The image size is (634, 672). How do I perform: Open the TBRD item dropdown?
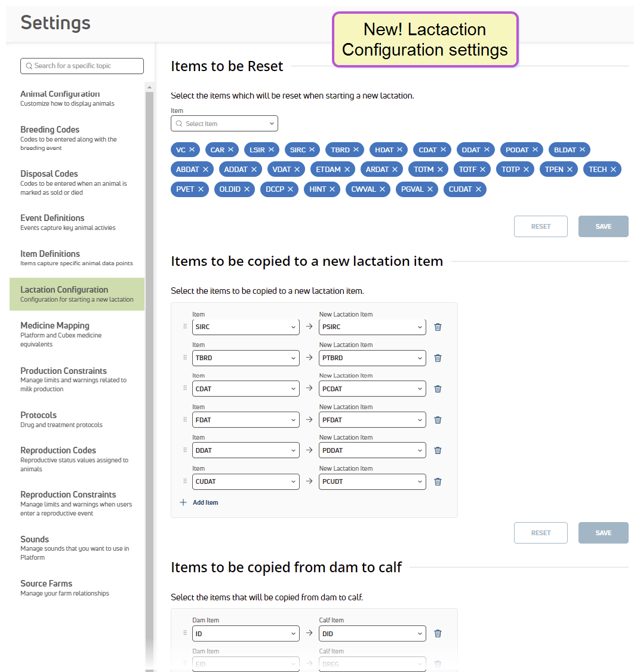(x=246, y=358)
